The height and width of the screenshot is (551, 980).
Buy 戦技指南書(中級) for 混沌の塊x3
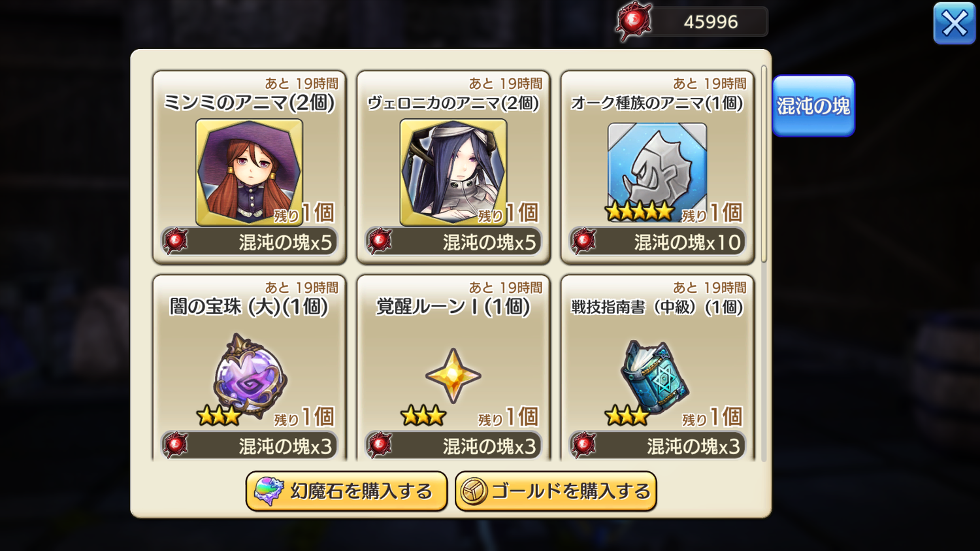coord(657,446)
